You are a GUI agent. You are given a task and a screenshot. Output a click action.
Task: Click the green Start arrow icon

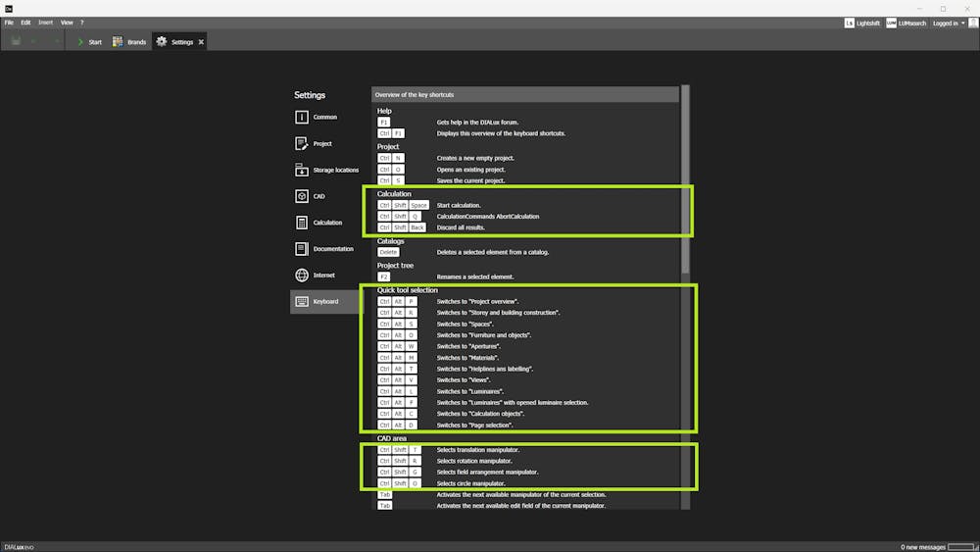coord(80,42)
